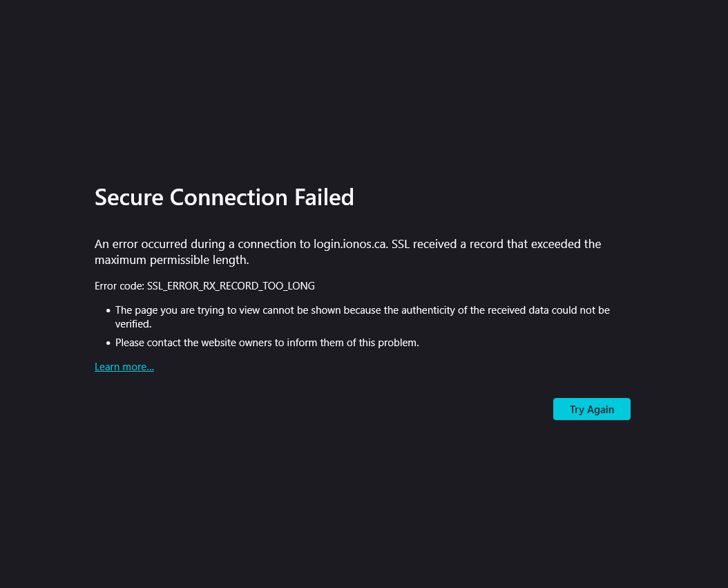
Task: Click the SSL_ERROR_RX_RECORD_TOO_LONG error code
Action: [x=231, y=286]
